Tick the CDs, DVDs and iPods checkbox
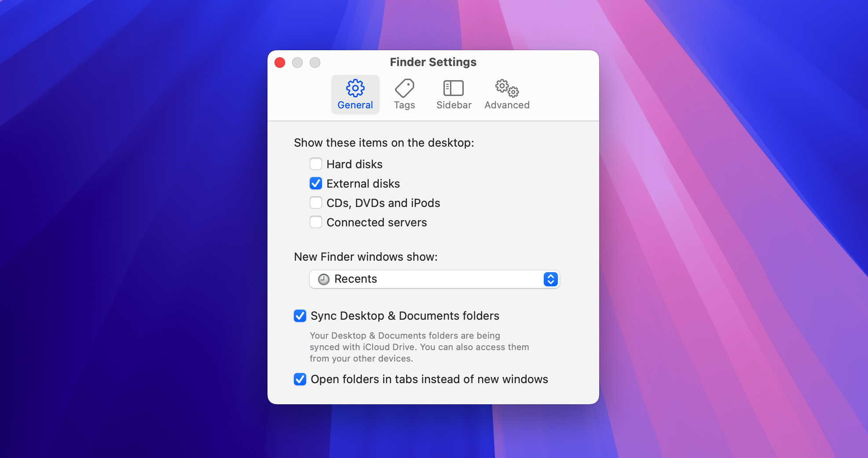Screen dimensions: 868x458 point(316,203)
